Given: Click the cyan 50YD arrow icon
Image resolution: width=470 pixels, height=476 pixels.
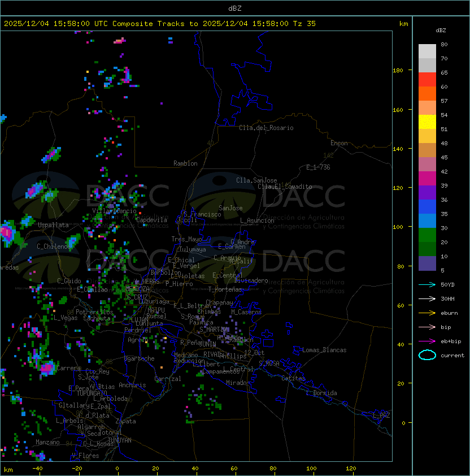Looking at the screenshot, I should 427,284.
